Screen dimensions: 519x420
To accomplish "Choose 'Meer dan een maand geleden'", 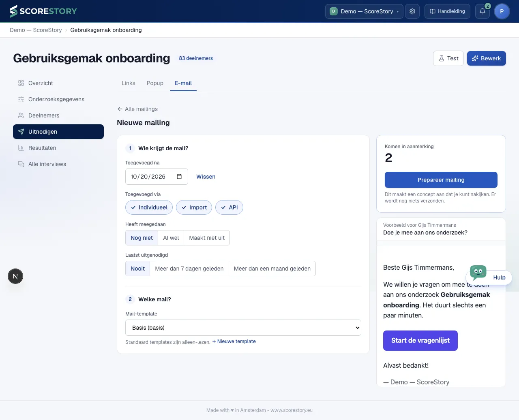I will 272,269.
